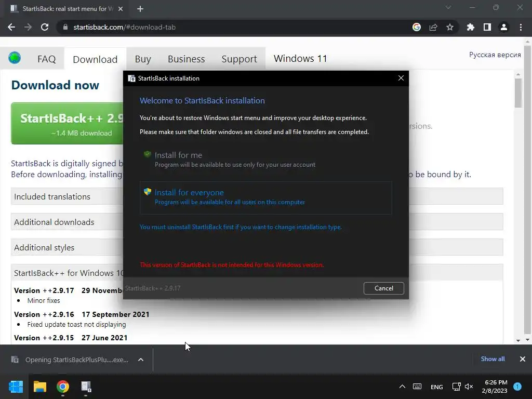Click Fixed update toast not displaying text
This screenshot has width=532, height=399.
coord(76,324)
